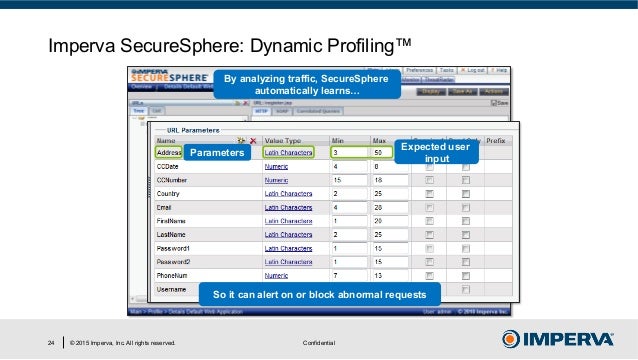
Task: Select the CCNumber parameter name
Action: coord(172,180)
